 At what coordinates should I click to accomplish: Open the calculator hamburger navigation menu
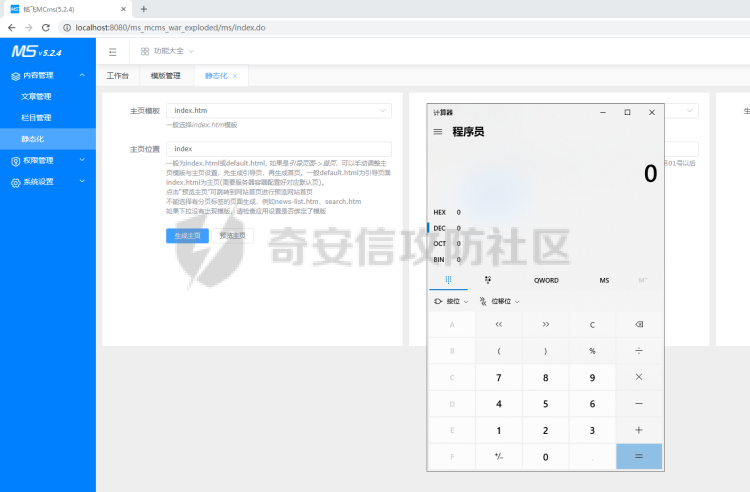(438, 131)
